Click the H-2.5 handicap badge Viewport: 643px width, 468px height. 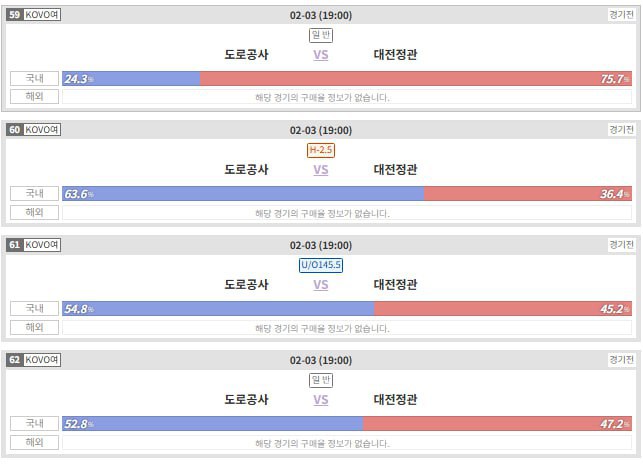click(320, 150)
